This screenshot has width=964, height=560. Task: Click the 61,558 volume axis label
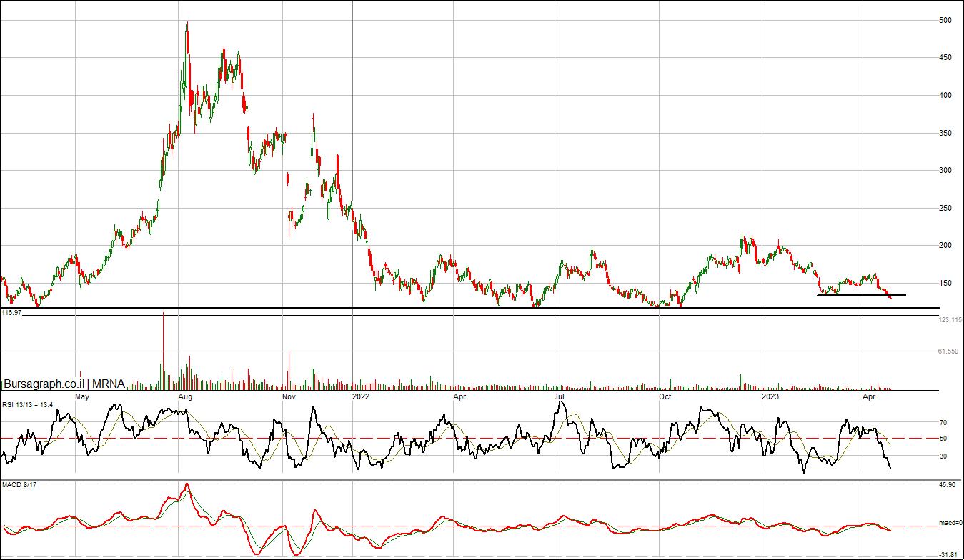[x=948, y=351]
